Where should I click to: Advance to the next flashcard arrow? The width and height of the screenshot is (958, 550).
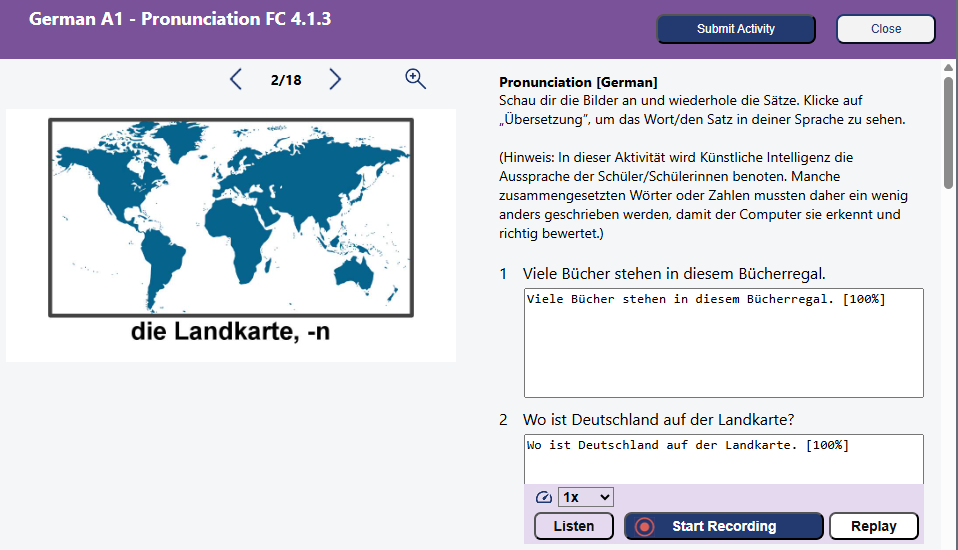[335, 79]
